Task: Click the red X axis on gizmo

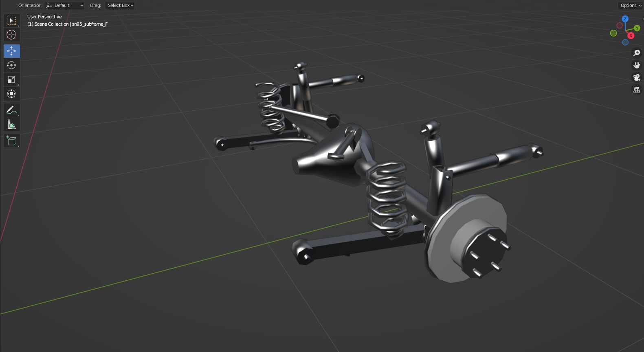Action: coord(631,35)
